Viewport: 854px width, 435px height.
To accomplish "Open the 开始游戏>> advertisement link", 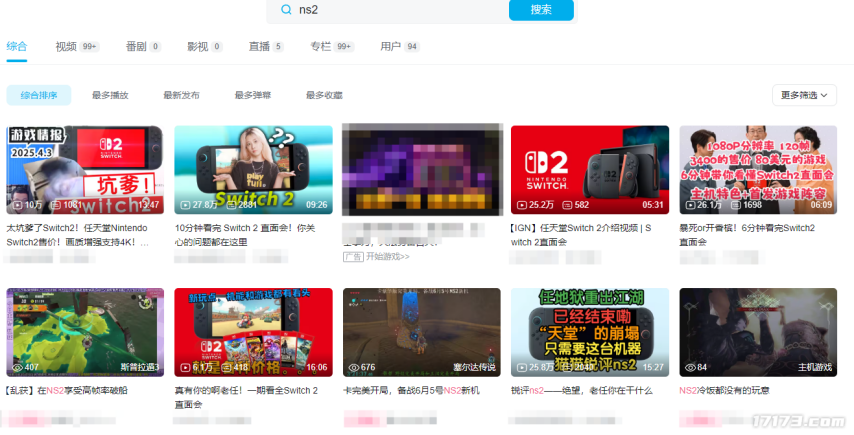I will click(387, 256).
